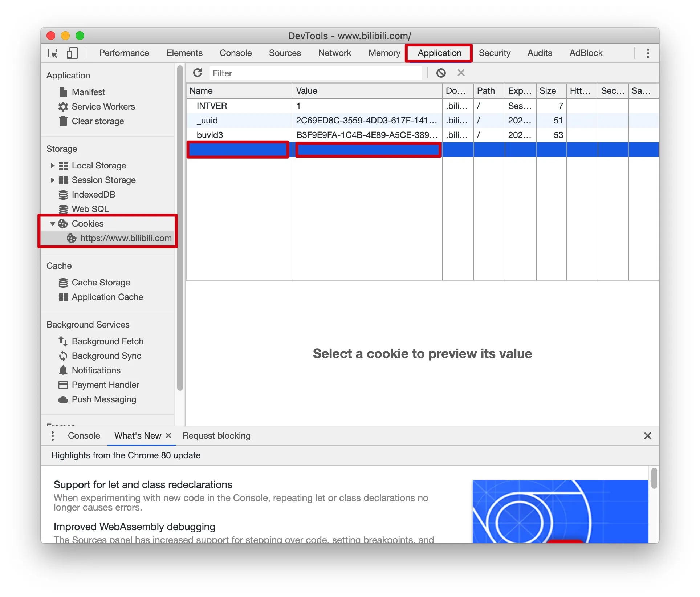Switch to the Elements tab

[x=184, y=53]
